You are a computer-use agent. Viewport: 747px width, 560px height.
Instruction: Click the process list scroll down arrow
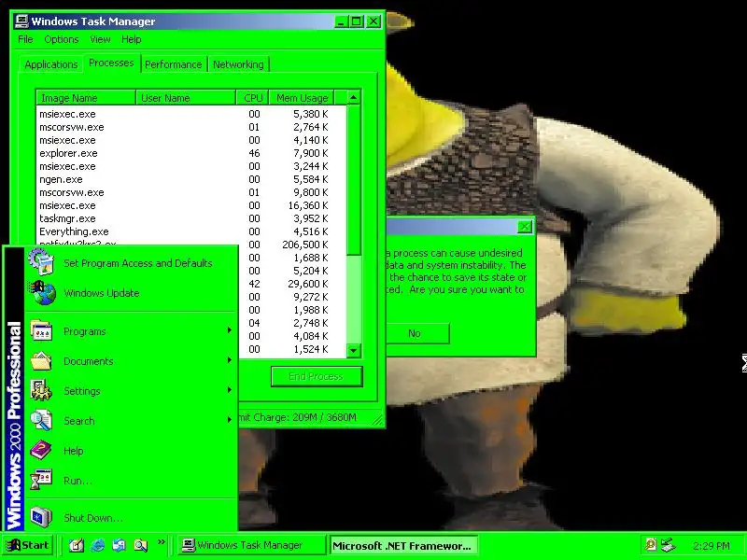354,351
